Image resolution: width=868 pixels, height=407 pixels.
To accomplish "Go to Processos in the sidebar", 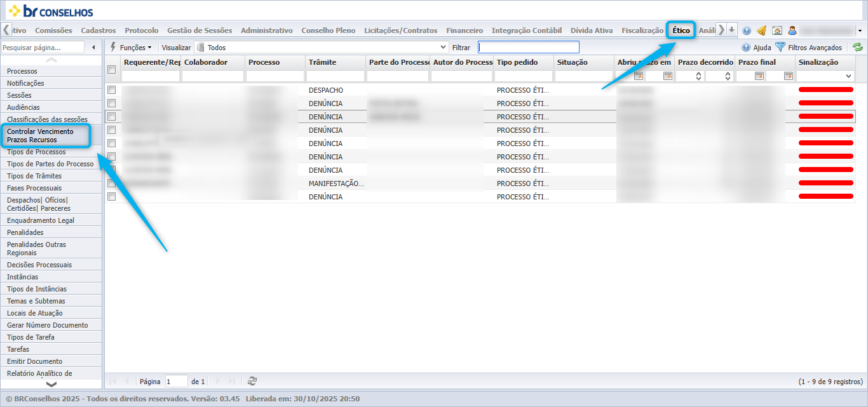I will point(51,71).
